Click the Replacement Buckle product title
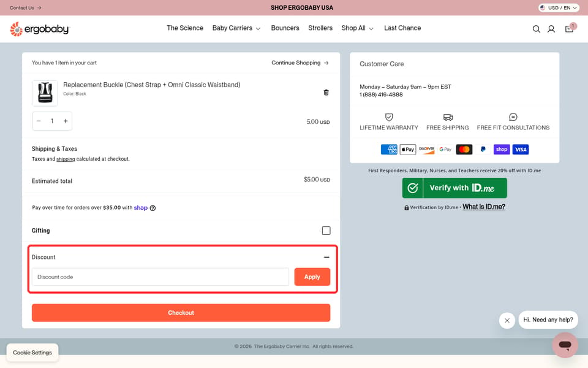 pos(151,85)
